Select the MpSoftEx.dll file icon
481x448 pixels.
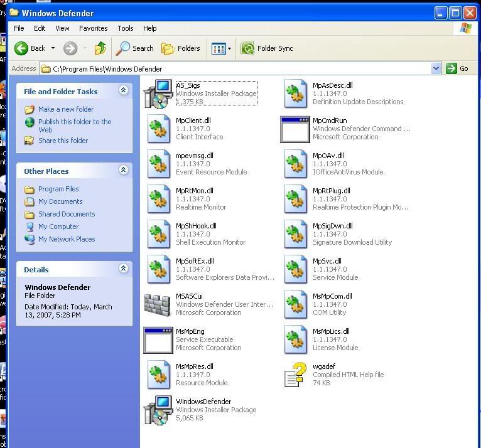click(159, 269)
